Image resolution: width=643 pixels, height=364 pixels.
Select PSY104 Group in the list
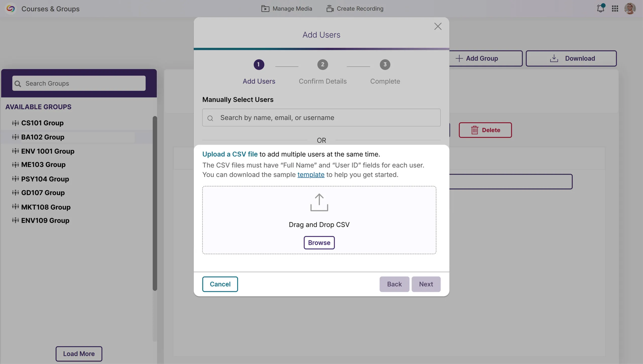coord(45,179)
